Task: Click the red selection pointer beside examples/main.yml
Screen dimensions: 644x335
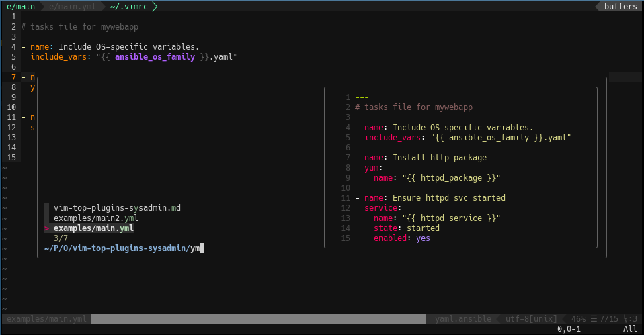Action: pyautogui.click(x=46, y=228)
